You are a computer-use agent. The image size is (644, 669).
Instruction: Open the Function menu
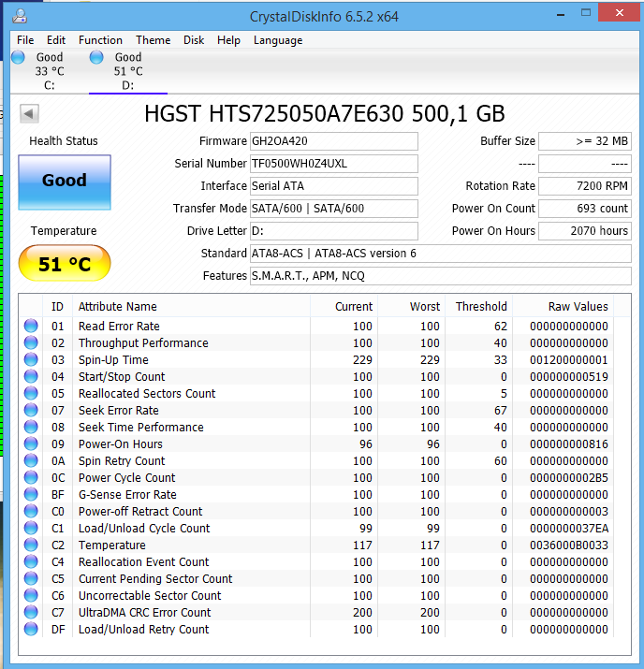[100, 40]
